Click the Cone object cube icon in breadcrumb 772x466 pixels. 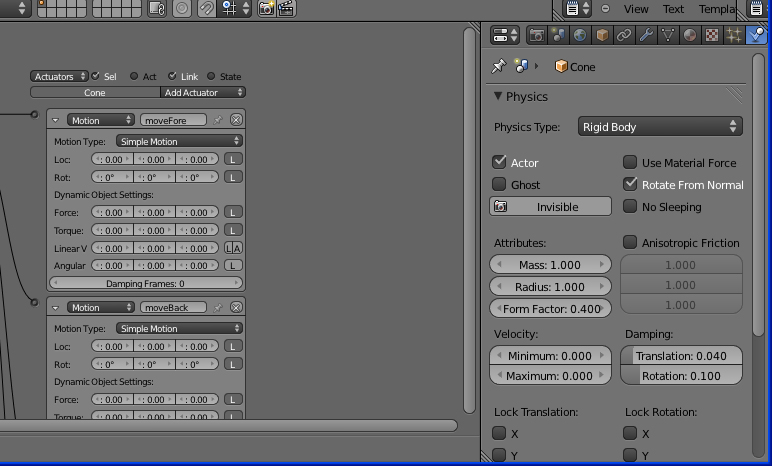tap(561, 66)
